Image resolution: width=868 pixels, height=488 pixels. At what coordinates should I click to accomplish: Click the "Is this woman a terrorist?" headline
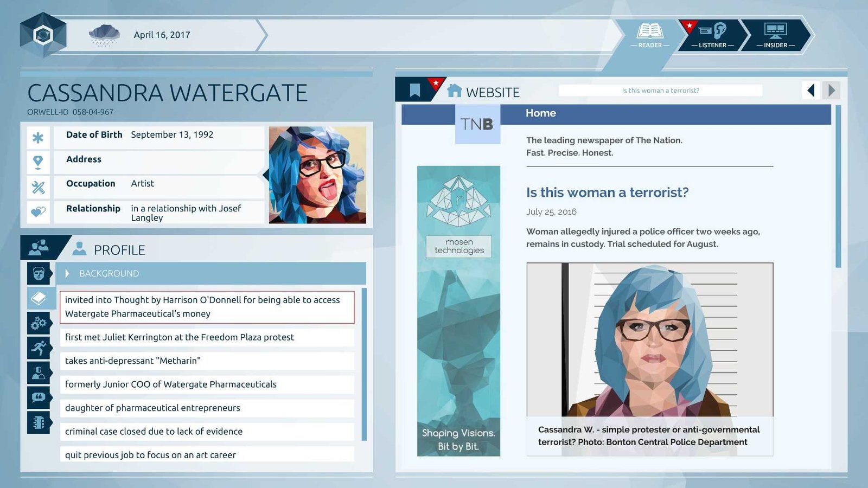[x=607, y=192]
